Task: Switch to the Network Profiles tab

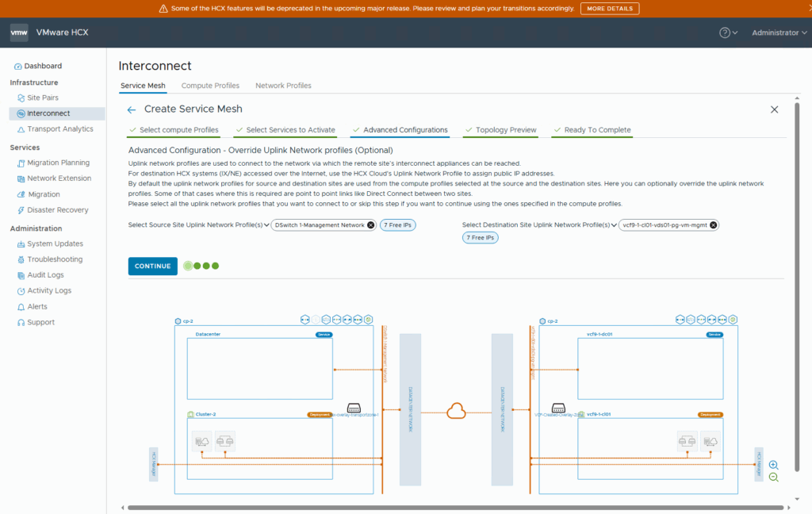Action: tap(283, 86)
